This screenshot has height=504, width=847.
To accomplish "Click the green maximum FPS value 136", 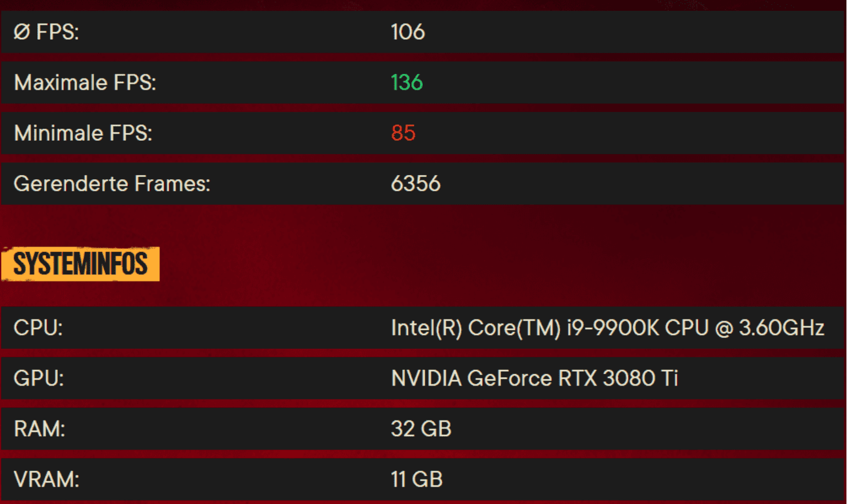I will [x=407, y=82].
